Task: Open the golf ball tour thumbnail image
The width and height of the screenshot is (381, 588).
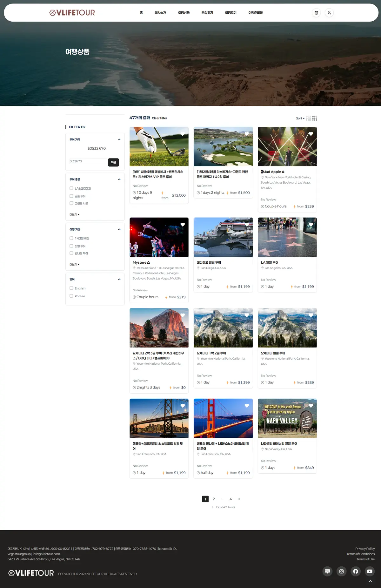Action: coord(159,146)
